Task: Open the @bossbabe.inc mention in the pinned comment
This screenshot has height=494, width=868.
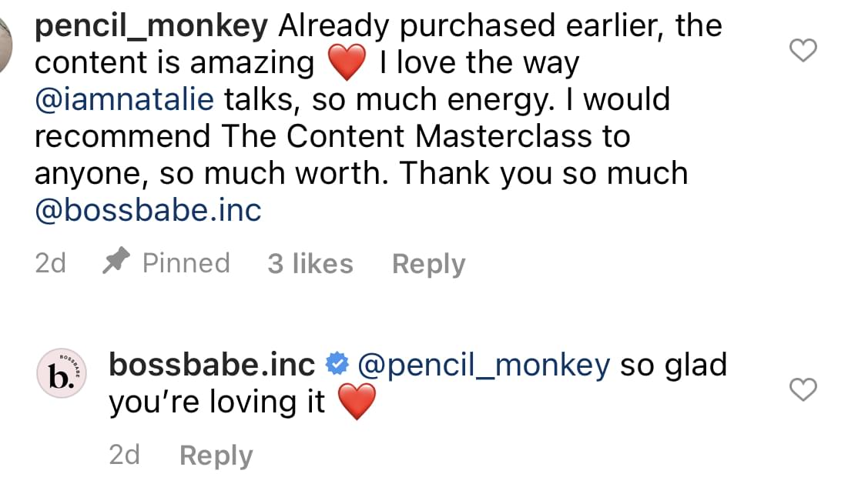Action: [x=149, y=210]
